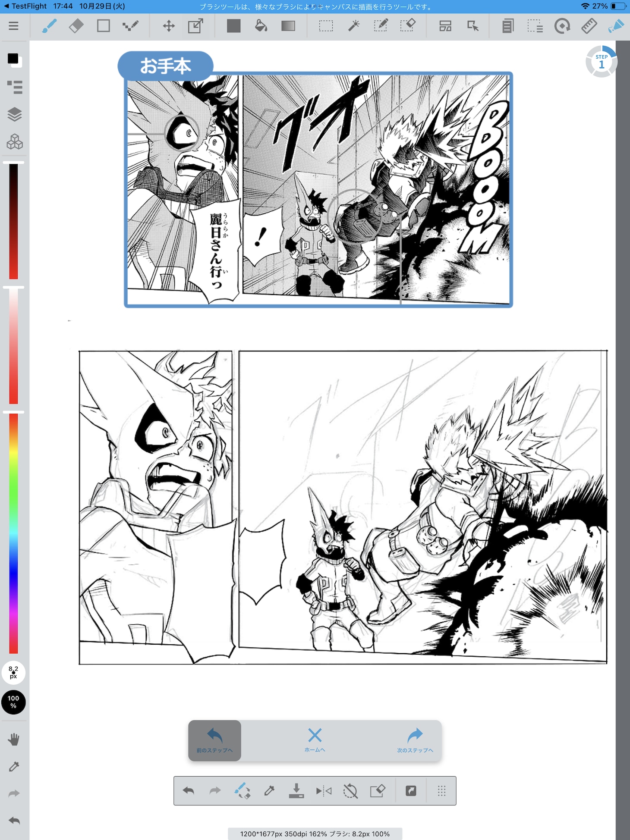Toggle canvas horizontal flip

(x=324, y=790)
